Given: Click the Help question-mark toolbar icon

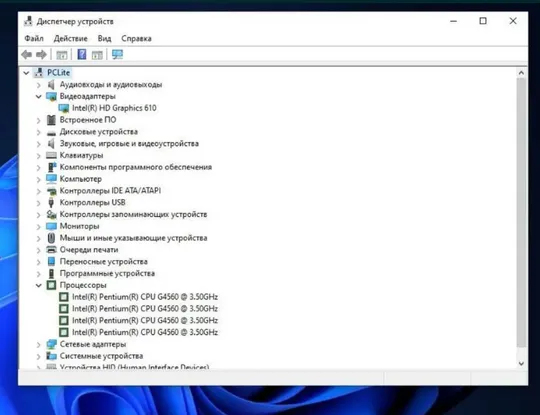Looking at the screenshot, I should pos(82,54).
